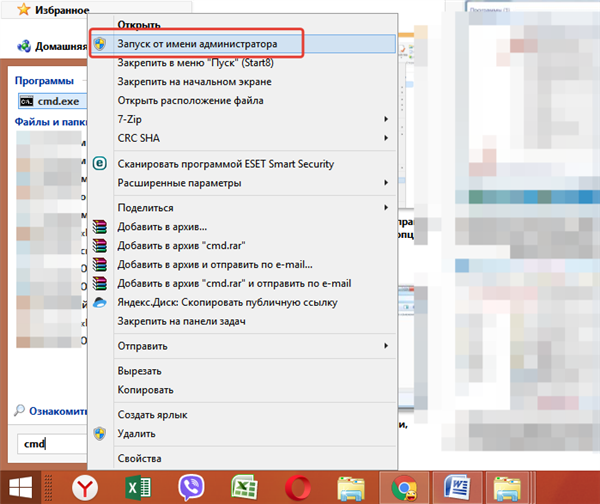Launch Opera from the taskbar
Screen dimensions: 600x504
tap(298, 488)
